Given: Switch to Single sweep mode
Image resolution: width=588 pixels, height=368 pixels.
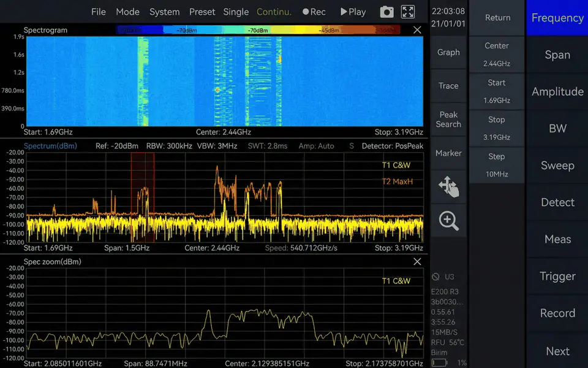Looking at the screenshot, I should click(236, 12).
